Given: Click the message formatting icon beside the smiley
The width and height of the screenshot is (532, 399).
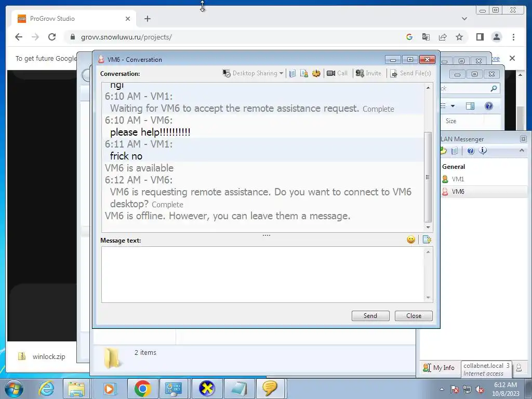Looking at the screenshot, I should pos(427,240).
